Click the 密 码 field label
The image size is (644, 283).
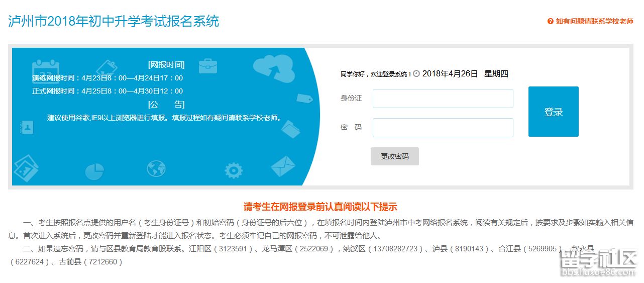point(351,128)
